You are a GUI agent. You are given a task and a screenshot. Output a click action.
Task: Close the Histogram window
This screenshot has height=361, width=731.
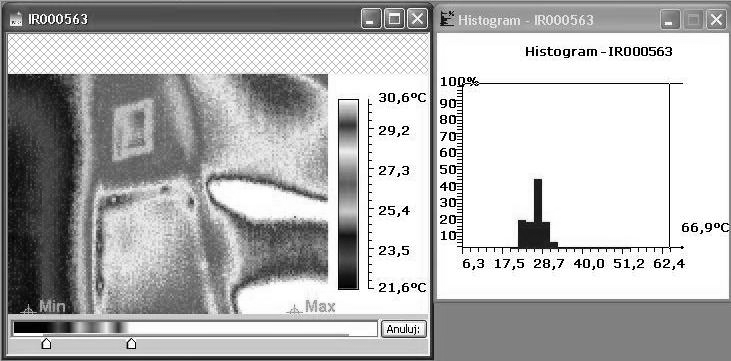point(717,20)
